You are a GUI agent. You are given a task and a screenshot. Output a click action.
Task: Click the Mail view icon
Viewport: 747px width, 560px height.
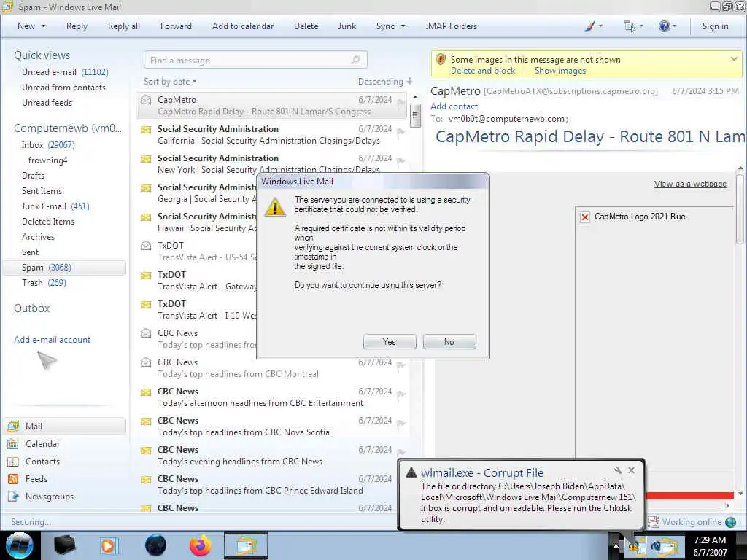(13, 426)
